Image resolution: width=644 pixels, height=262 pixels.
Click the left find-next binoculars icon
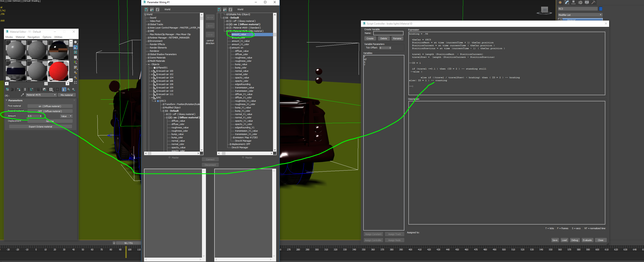152,10
